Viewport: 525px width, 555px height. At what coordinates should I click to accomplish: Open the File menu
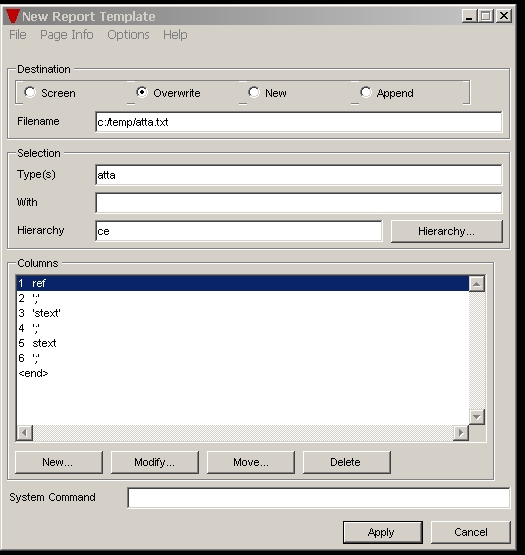(x=18, y=35)
